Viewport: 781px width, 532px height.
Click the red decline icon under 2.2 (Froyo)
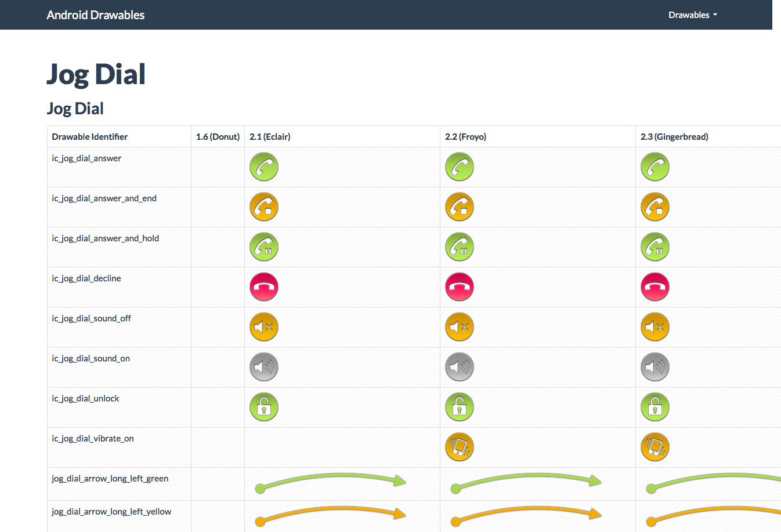pyautogui.click(x=460, y=287)
